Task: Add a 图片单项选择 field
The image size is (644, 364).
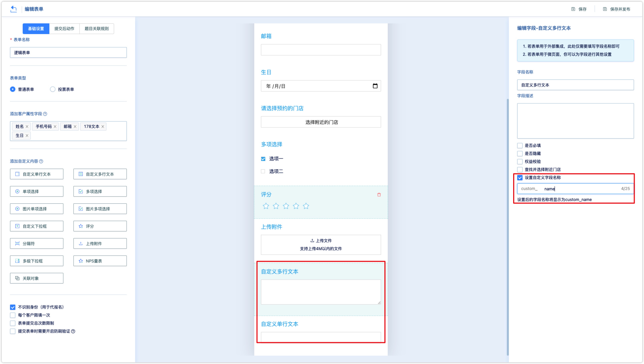Action: [37, 209]
